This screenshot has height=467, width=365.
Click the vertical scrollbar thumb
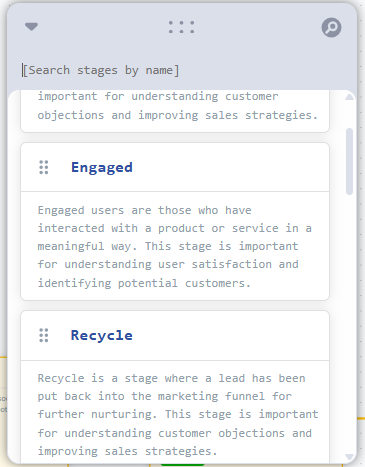[x=349, y=161]
